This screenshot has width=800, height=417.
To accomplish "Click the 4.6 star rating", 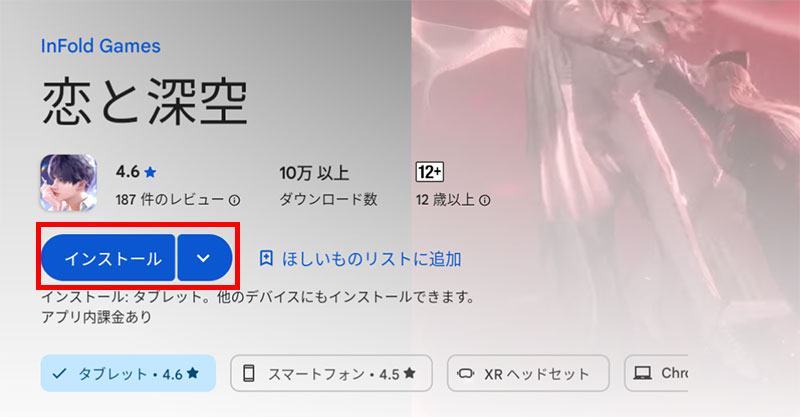I will (x=136, y=172).
